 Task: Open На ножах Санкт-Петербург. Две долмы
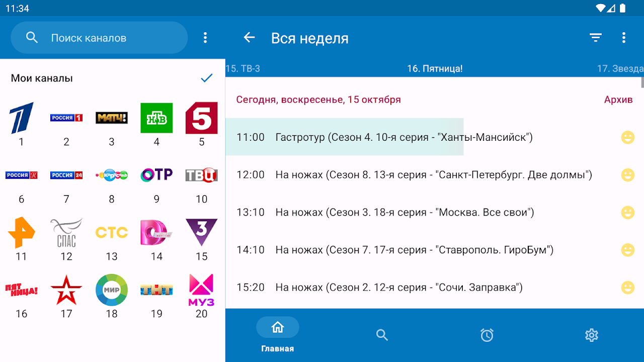435,175
